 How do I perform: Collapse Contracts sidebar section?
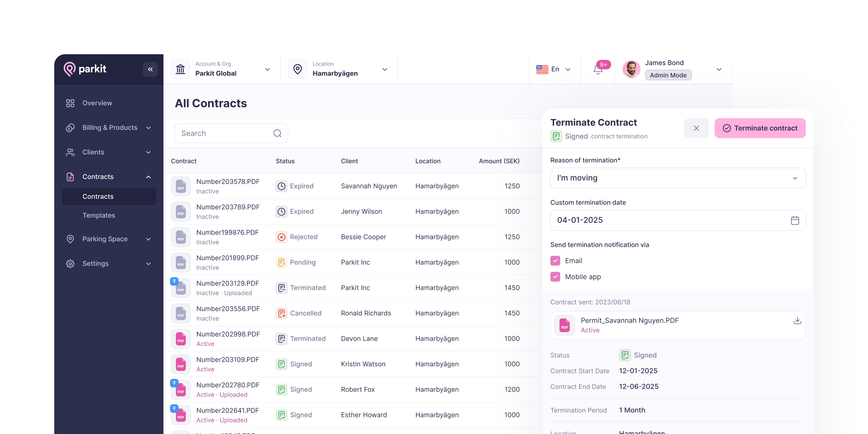tap(148, 177)
